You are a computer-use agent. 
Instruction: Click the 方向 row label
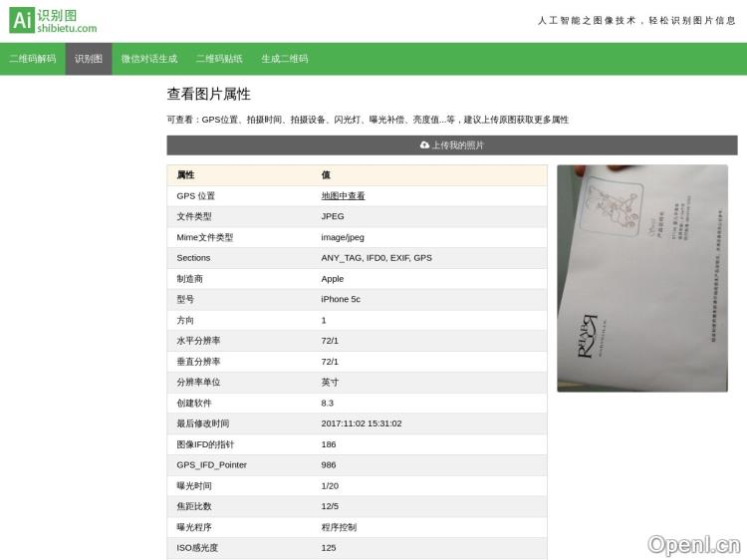[x=185, y=320]
